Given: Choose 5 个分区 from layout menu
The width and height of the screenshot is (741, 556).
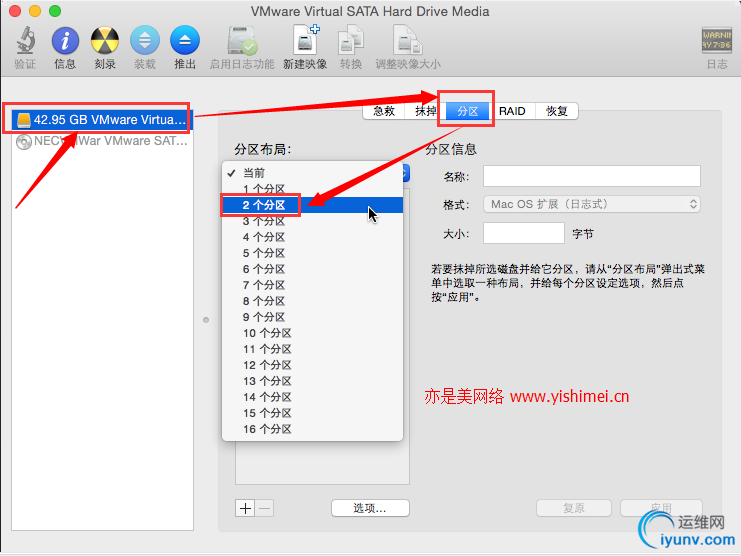Looking at the screenshot, I should pyautogui.click(x=312, y=253).
